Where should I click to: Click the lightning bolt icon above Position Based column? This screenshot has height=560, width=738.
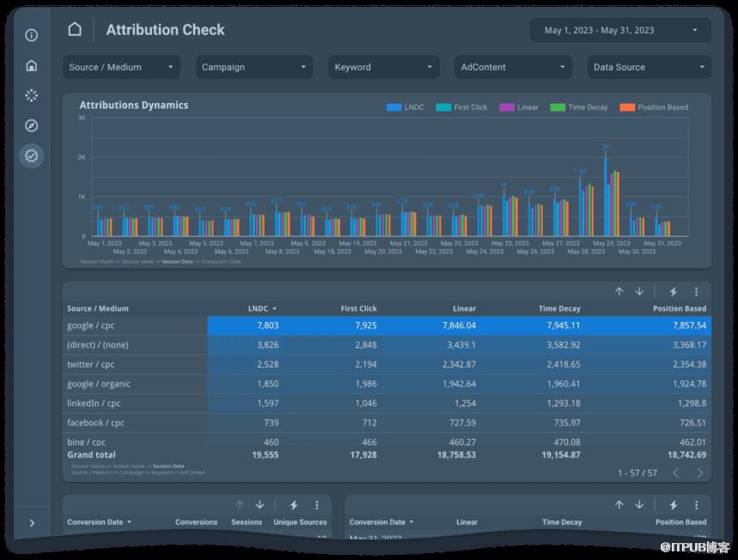coord(674,292)
